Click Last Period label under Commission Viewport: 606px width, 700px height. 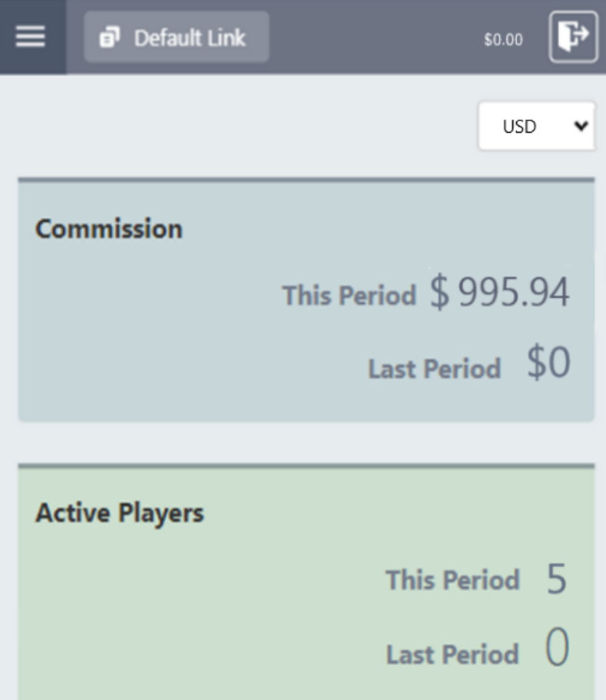coord(434,369)
